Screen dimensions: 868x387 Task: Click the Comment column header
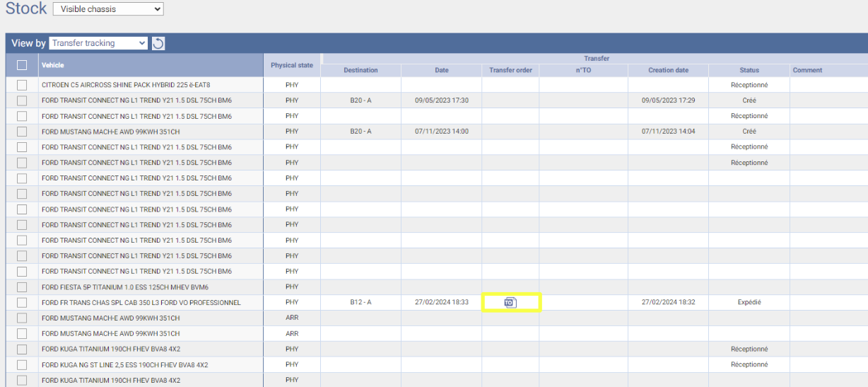[807, 70]
